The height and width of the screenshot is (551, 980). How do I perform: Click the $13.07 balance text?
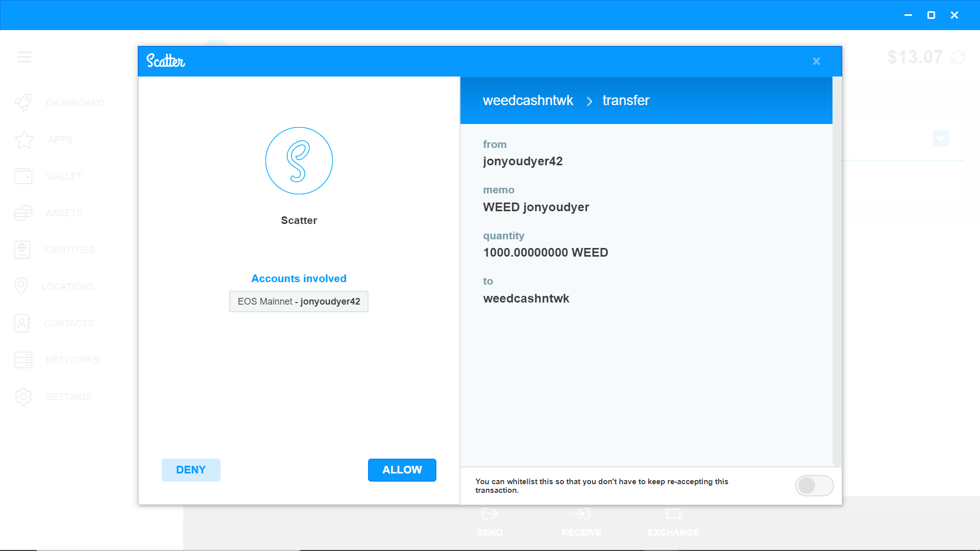click(x=915, y=57)
